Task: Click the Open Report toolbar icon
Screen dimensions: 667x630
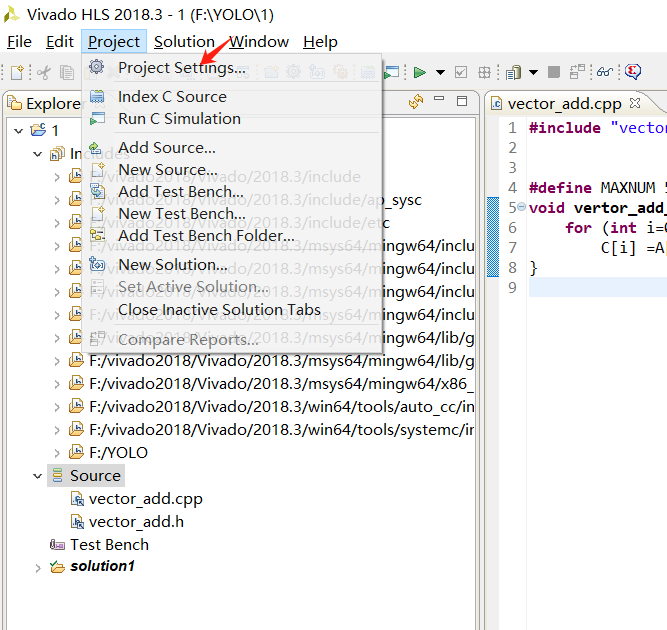Action: (513, 72)
